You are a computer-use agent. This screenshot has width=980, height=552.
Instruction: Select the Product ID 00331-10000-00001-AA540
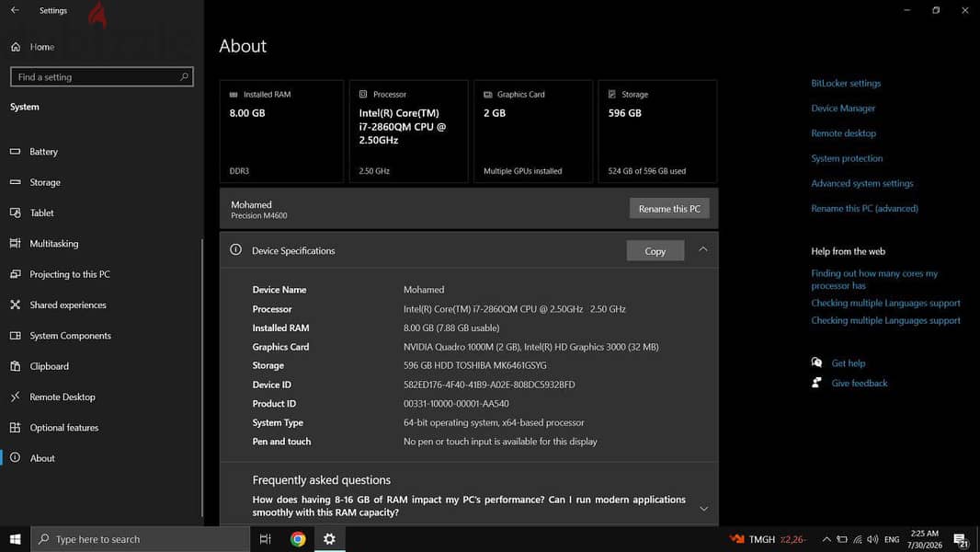(456, 403)
